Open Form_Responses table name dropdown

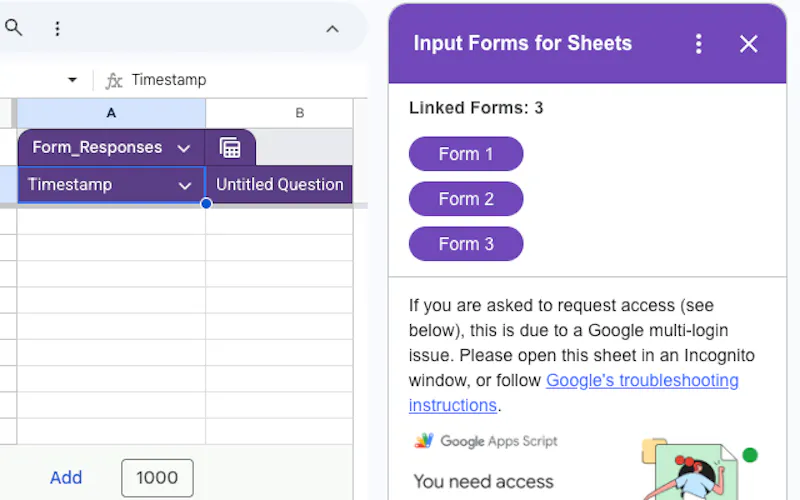[183, 148]
